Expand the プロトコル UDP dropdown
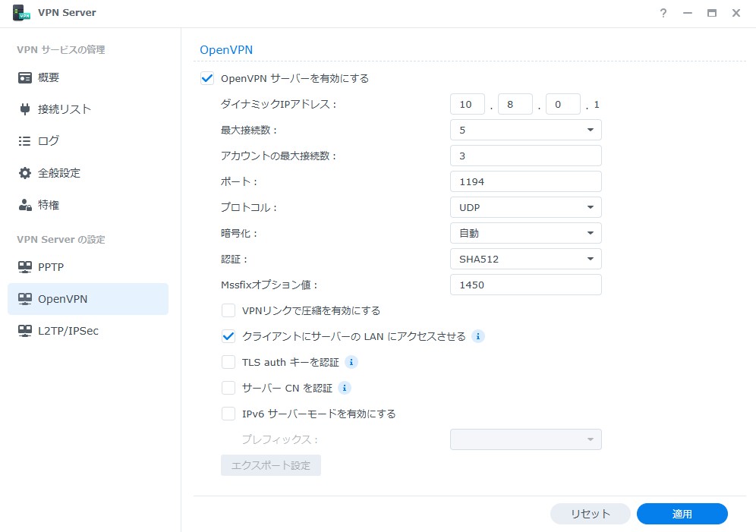This screenshot has width=756, height=532. point(525,207)
